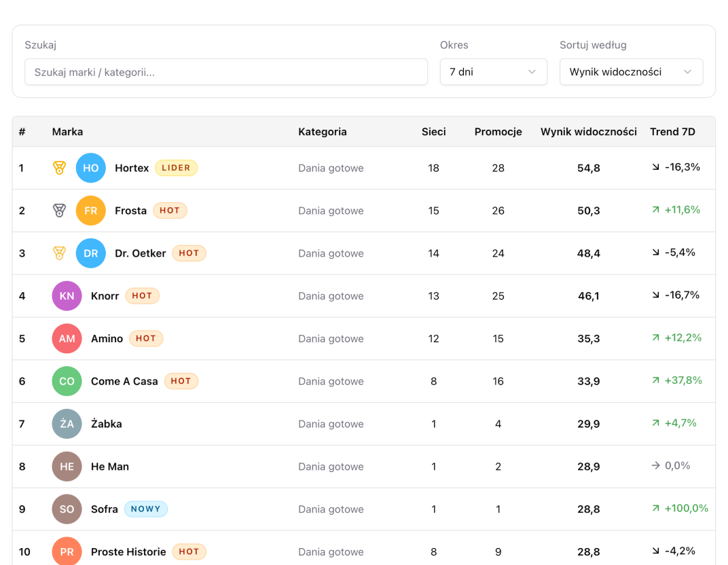Open the Sortuj według dropdown
This screenshot has width=728, height=565.
point(631,72)
